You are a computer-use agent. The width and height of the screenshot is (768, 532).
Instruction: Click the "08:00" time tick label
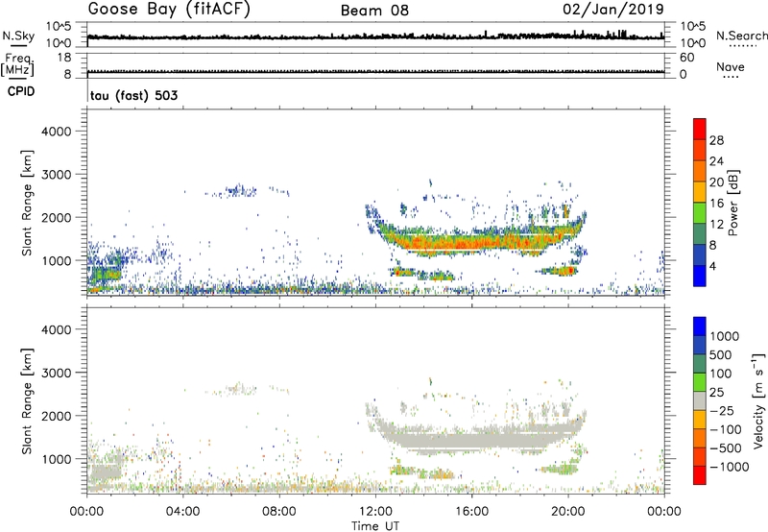point(279,512)
